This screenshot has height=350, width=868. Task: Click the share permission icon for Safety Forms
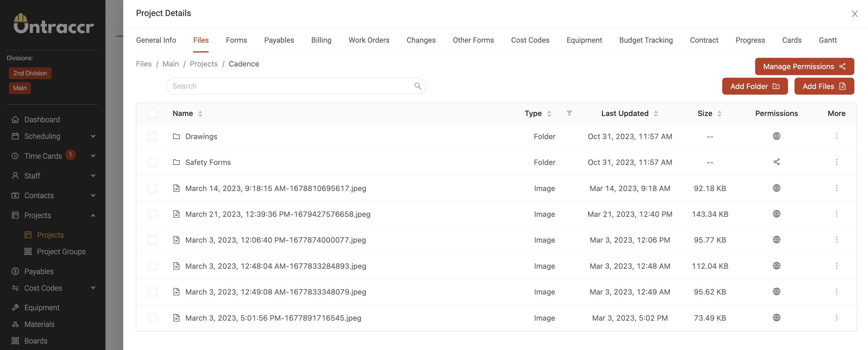776,162
